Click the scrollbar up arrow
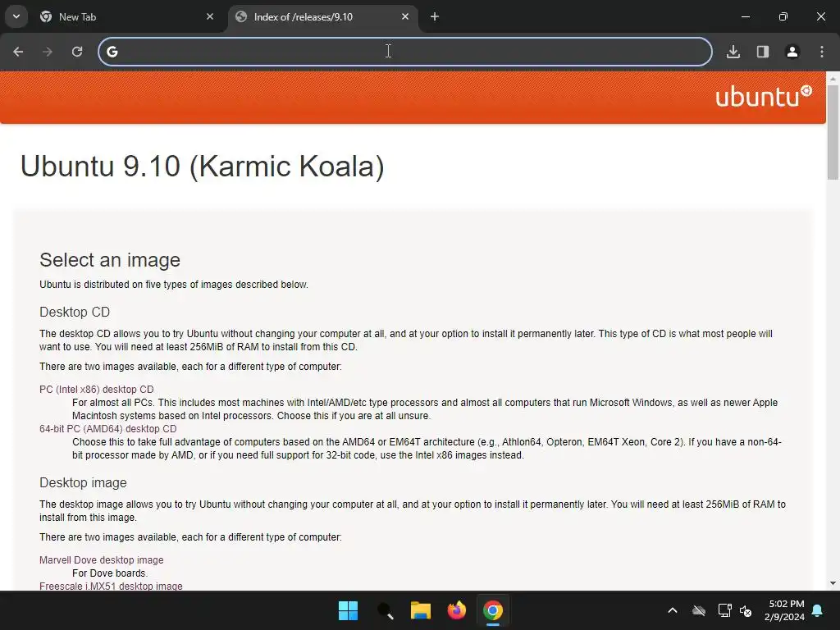The image size is (840, 630). pos(833,78)
